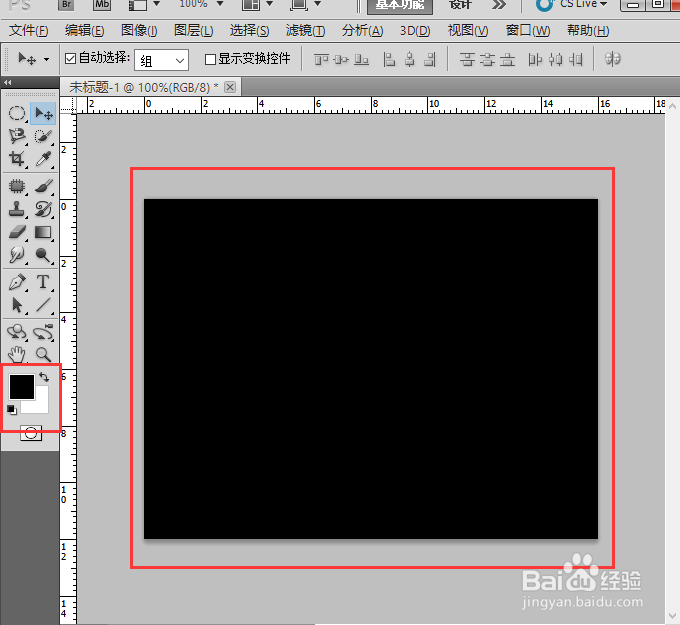
Task: Swap foreground and background colors
Action: click(x=44, y=377)
